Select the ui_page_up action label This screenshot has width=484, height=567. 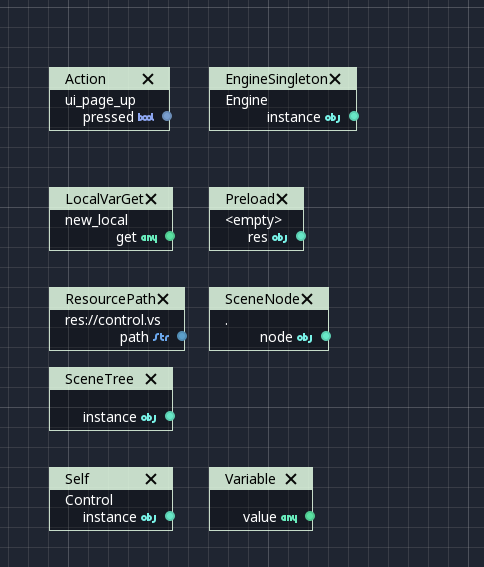pyautogui.click(x=100, y=101)
